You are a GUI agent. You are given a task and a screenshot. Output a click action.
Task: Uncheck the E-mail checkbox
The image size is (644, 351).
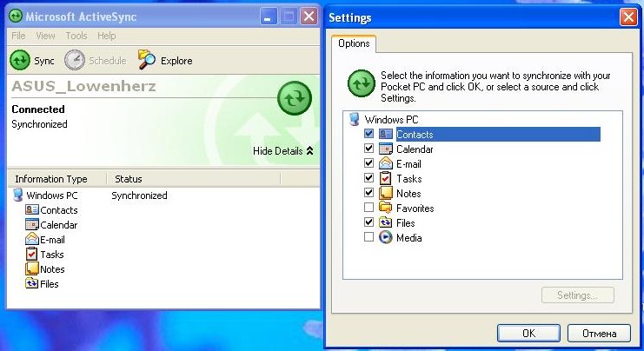click(368, 163)
